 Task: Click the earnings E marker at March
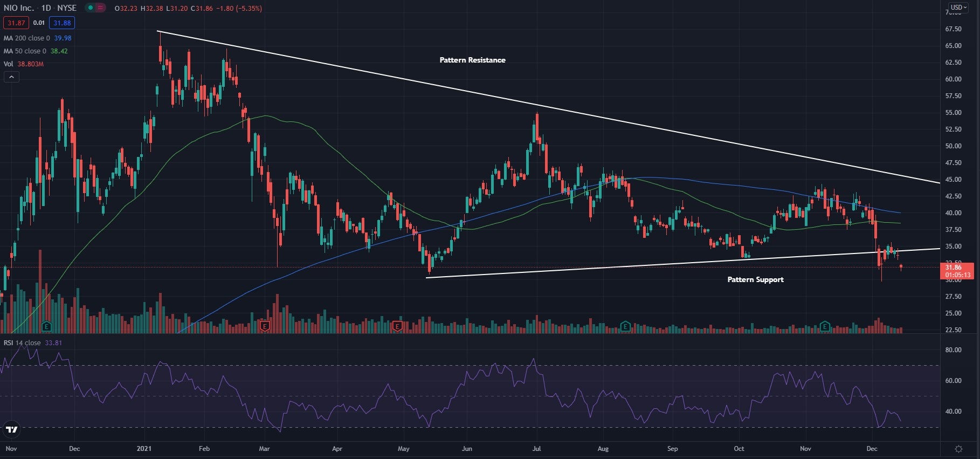tap(264, 326)
